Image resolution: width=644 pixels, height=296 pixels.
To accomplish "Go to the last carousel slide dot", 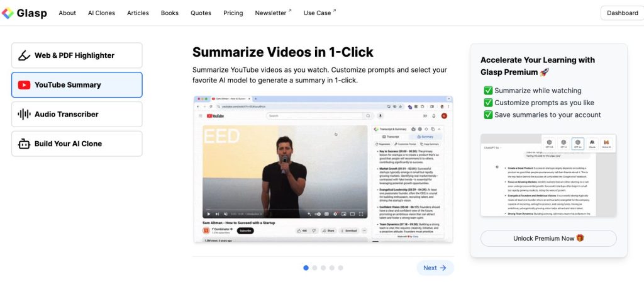I will 340,268.
